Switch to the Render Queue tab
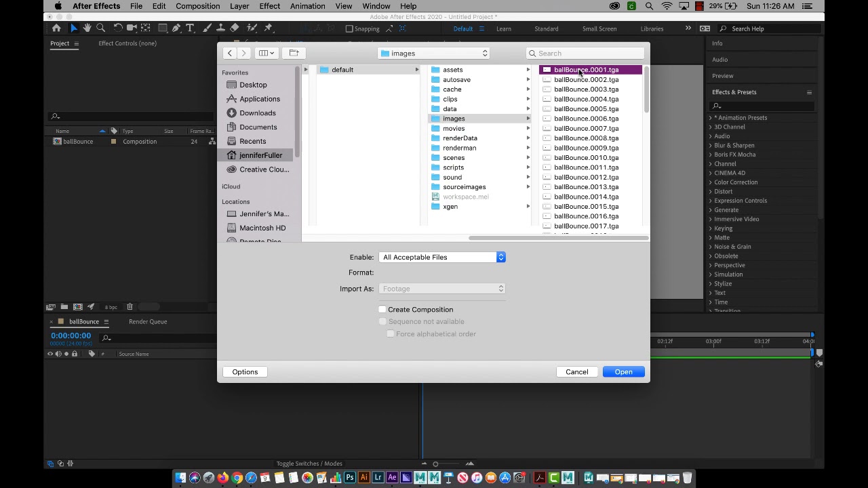 coord(148,322)
